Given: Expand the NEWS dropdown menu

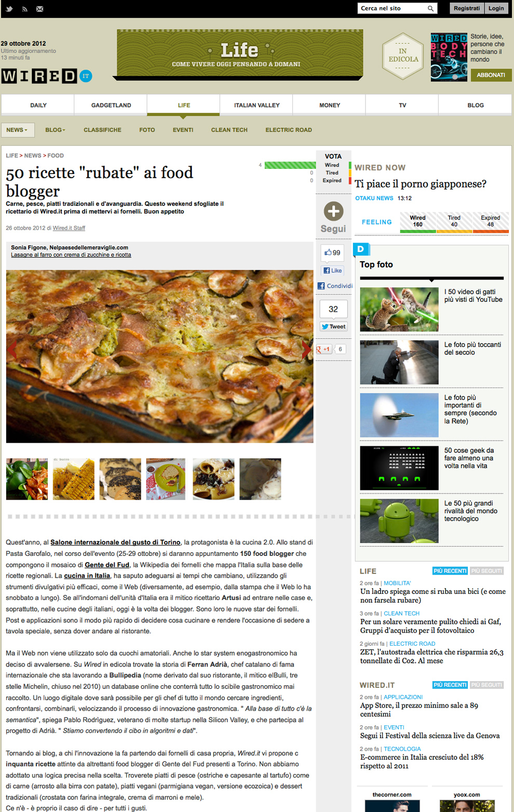Looking at the screenshot, I should tap(18, 130).
